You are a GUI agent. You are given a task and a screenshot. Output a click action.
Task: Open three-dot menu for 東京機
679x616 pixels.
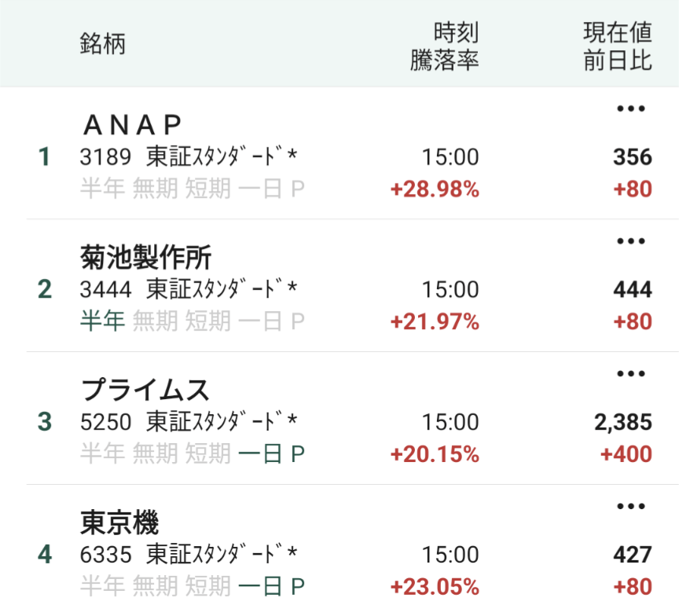pos(631,508)
